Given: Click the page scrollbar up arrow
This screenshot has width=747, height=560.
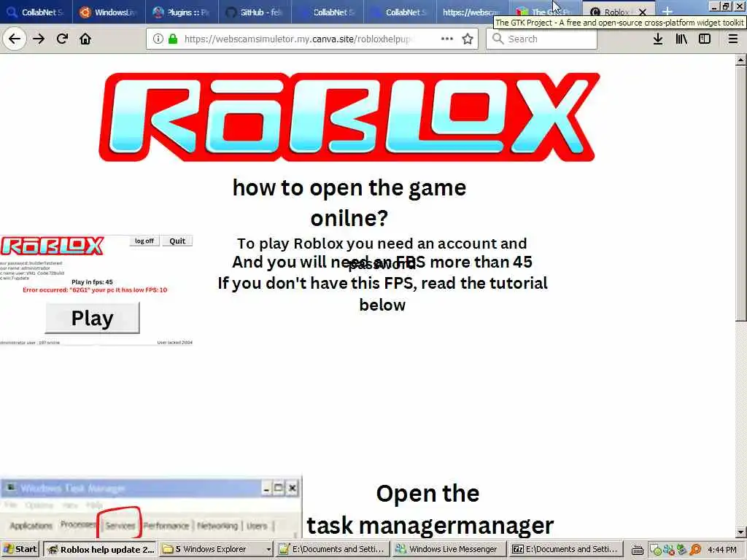Looking at the screenshot, I should coord(740,61).
